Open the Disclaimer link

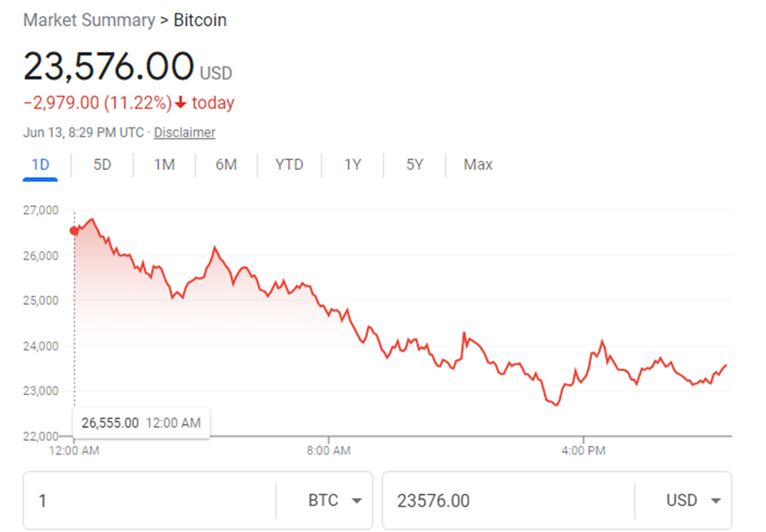[184, 133]
